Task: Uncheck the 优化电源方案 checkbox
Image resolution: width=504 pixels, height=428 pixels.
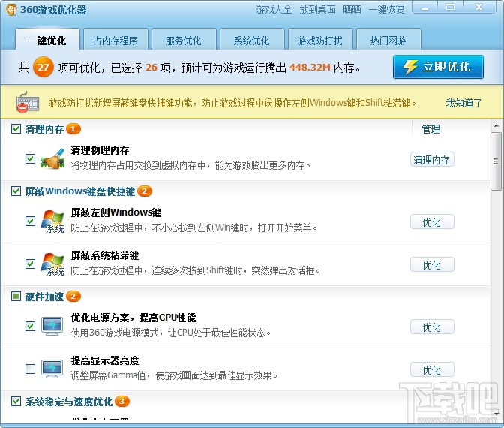Action: 31,327
